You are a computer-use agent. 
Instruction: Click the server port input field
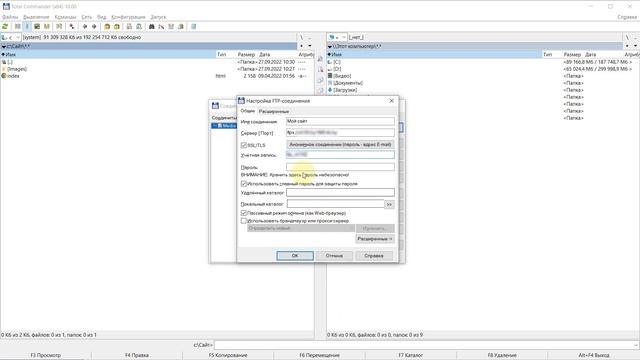coord(340,133)
